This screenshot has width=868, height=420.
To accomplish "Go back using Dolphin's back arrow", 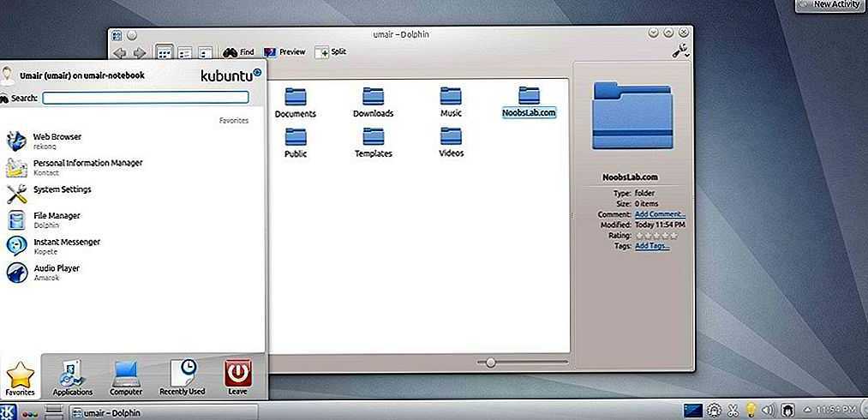I will pos(120,52).
